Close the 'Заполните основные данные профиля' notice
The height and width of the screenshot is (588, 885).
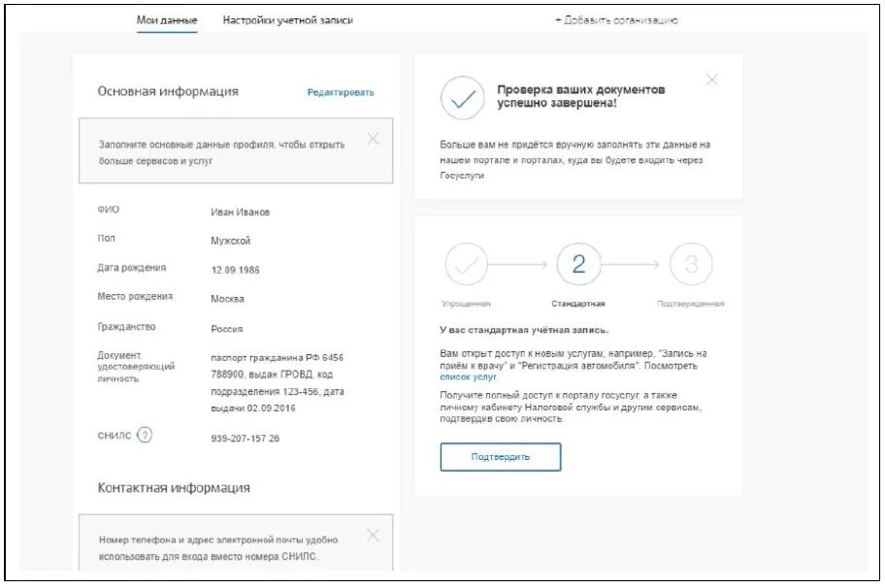373,139
